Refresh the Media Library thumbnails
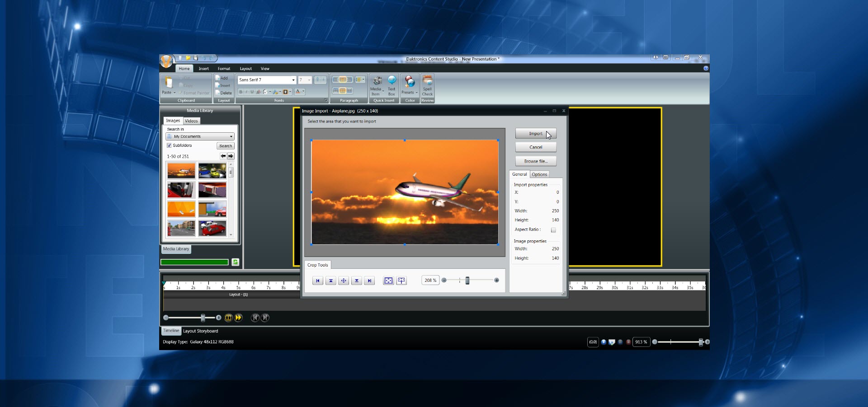The width and height of the screenshot is (868, 407). point(235,262)
